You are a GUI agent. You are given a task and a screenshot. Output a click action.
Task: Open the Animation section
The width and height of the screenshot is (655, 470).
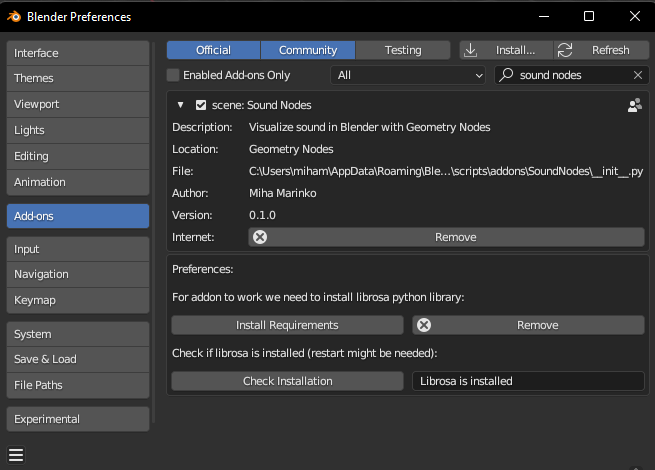pyautogui.click(x=78, y=182)
